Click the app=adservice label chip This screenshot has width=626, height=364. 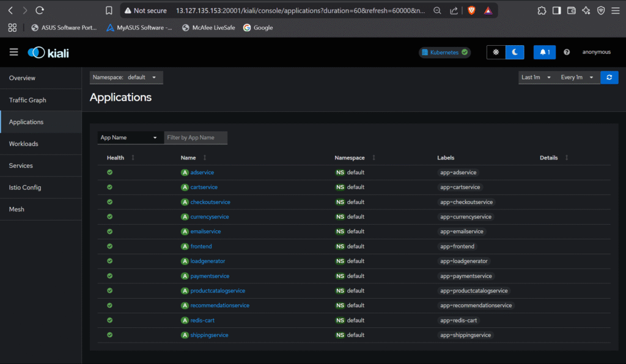[458, 173]
